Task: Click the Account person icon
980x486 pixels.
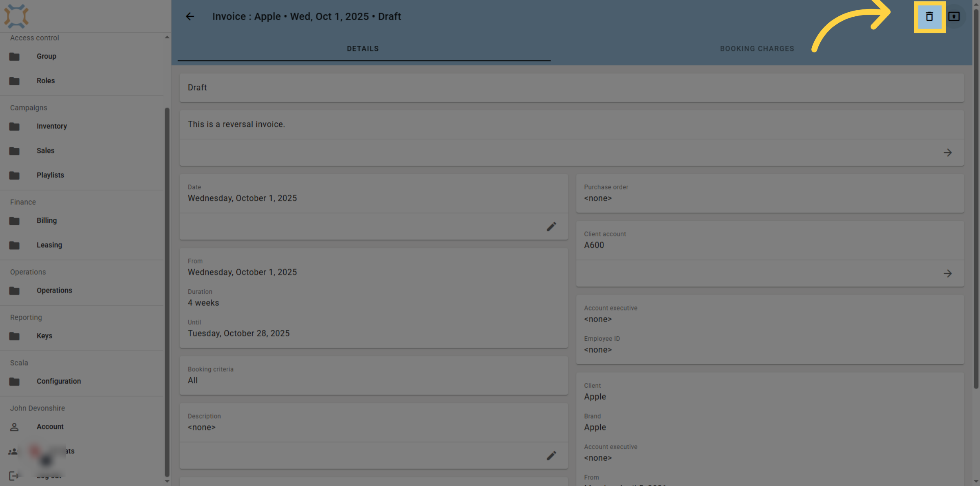Action: pos(14,427)
